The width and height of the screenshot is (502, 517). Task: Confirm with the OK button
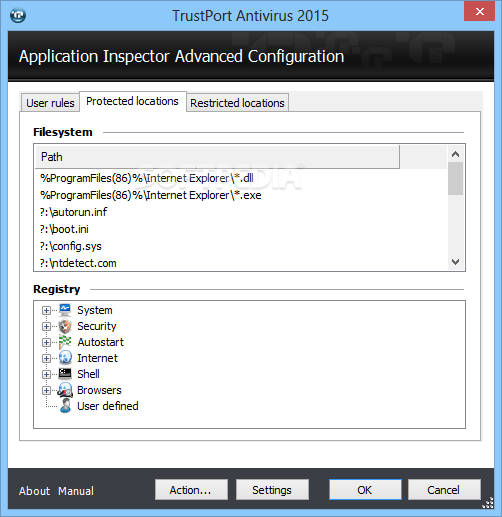(x=365, y=490)
